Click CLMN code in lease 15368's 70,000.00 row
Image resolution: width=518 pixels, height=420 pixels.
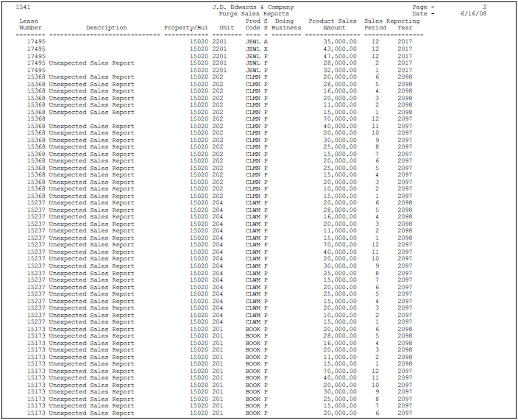252,119
